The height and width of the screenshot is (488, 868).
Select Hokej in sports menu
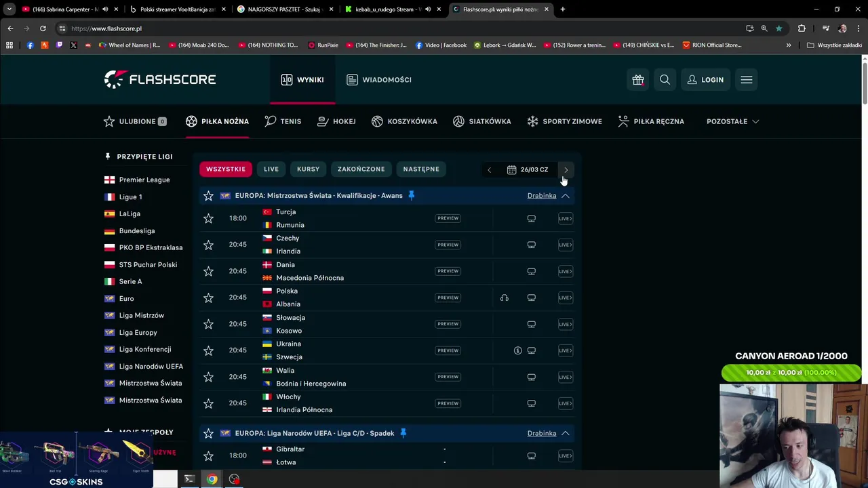click(x=336, y=121)
